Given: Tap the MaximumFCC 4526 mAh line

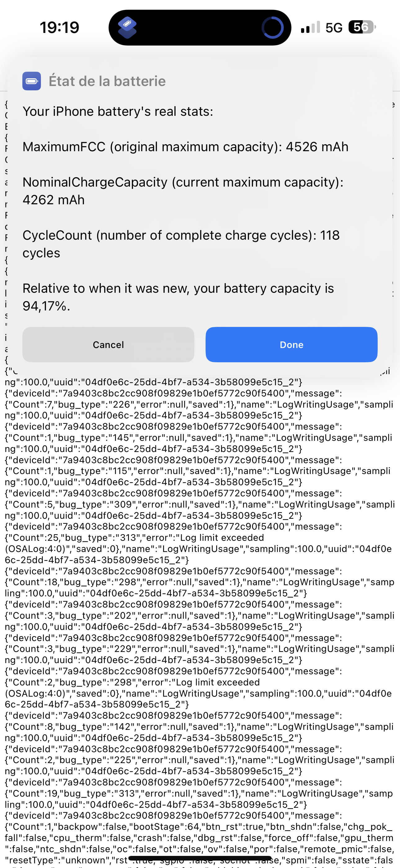Looking at the screenshot, I should pyautogui.click(x=185, y=147).
